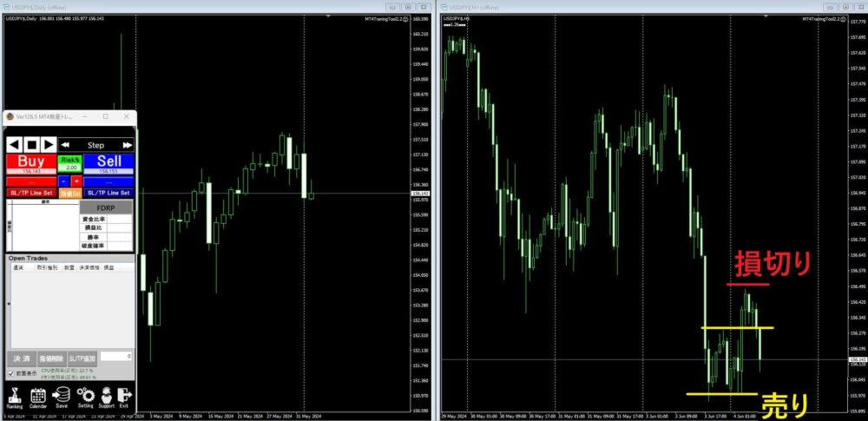Click the Step label between arrows

click(95, 145)
